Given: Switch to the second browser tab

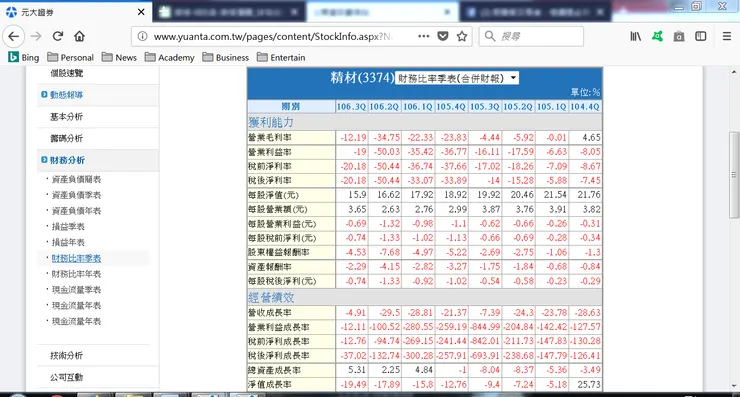Looking at the screenshot, I should tap(229, 12).
